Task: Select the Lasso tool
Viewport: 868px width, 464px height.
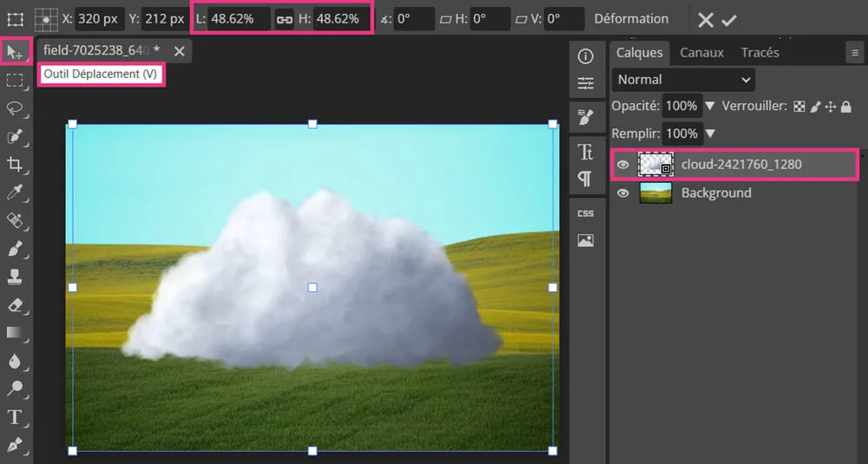Action: pos(15,108)
